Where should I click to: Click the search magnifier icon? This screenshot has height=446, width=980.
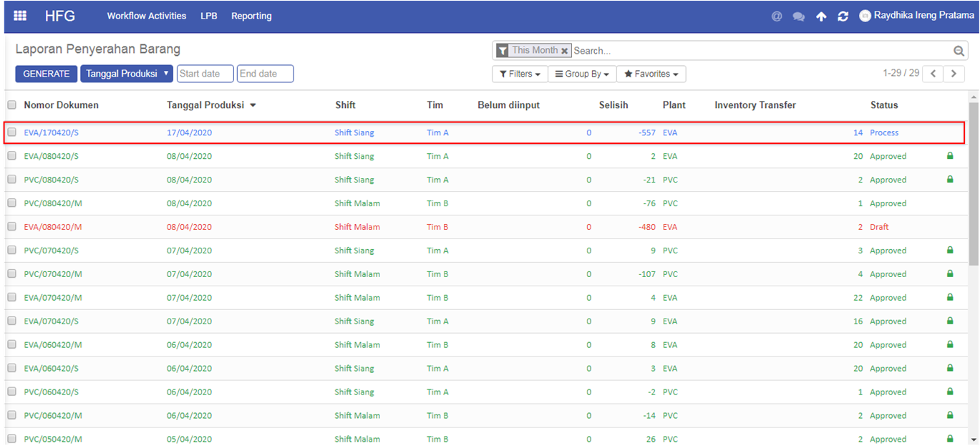(959, 51)
